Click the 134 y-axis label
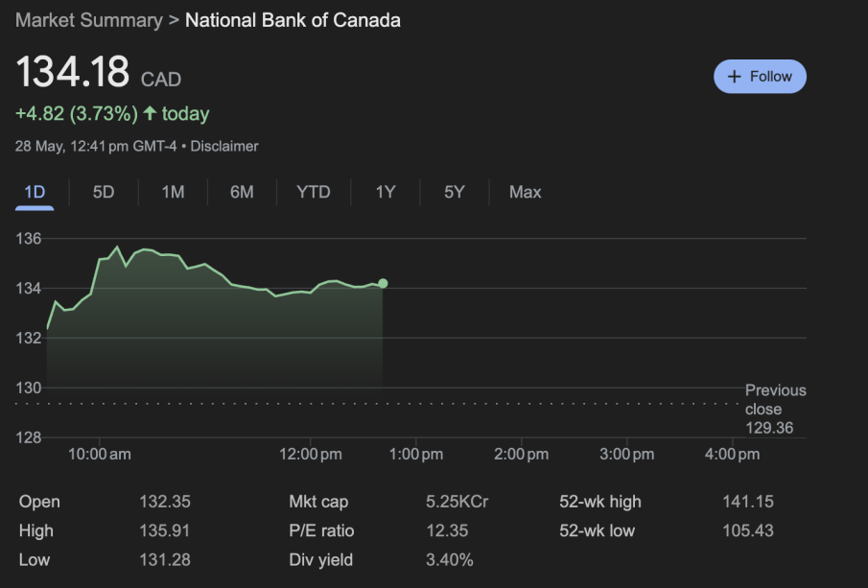868x588 pixels. (28, 289)
